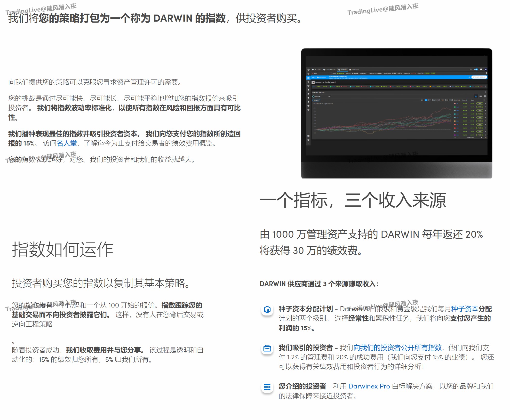Viewport: 510px width, 420px height.
Task: Switch to the DARWINs tab in the dashboard
Action: pyautogui.click(x=343, y=70)
